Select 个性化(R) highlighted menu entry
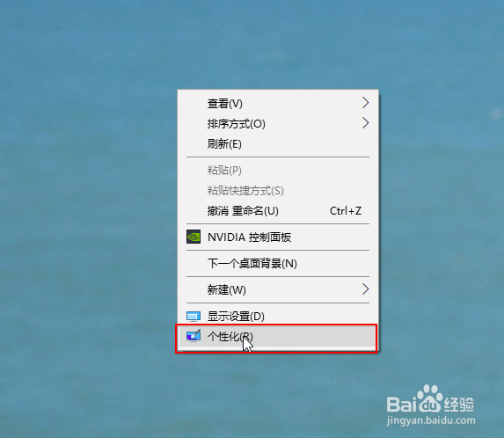 276,337
